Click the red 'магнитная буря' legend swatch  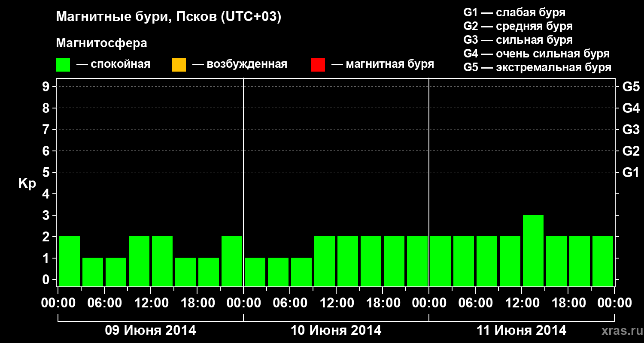click(318, 65)
